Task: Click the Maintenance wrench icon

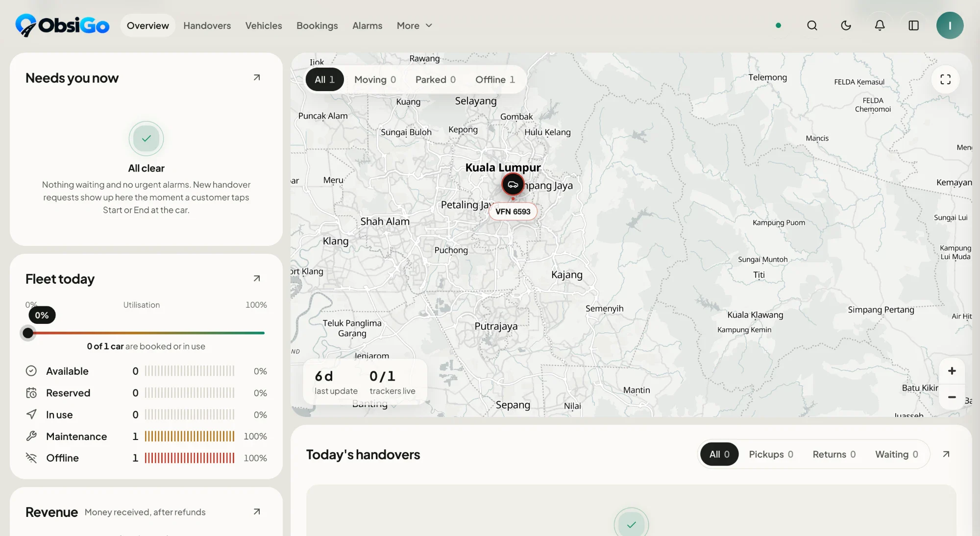Action: pyautogui.click(x=31, y=436)
